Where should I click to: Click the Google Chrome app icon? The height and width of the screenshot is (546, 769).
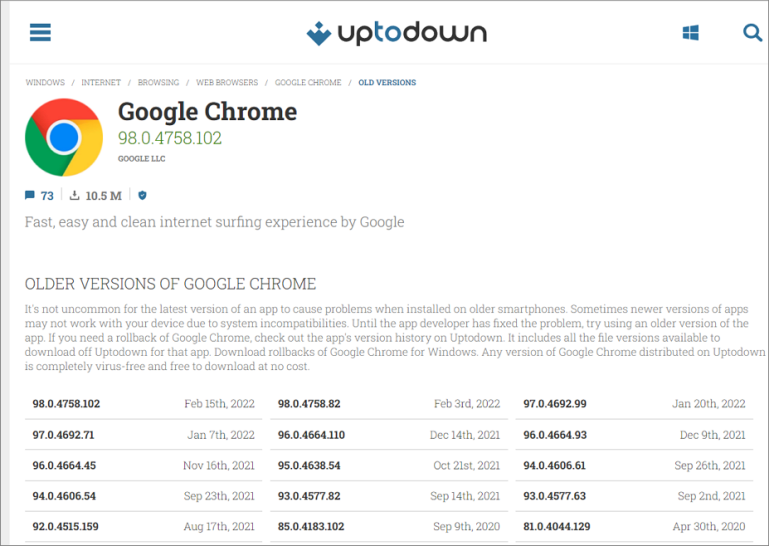point(63,138)
